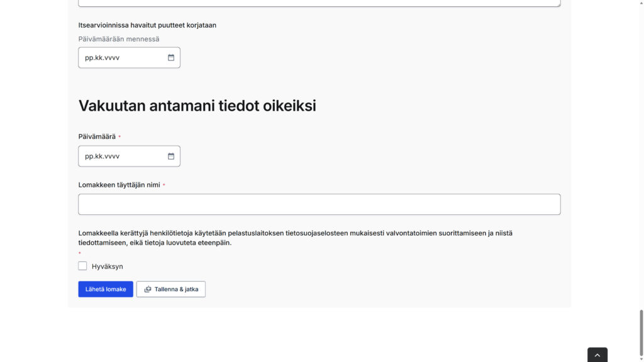Viewport: 644px width, 362px height.
Task: Tick the Hyväksyn checkbox
Action: (82, 266)
